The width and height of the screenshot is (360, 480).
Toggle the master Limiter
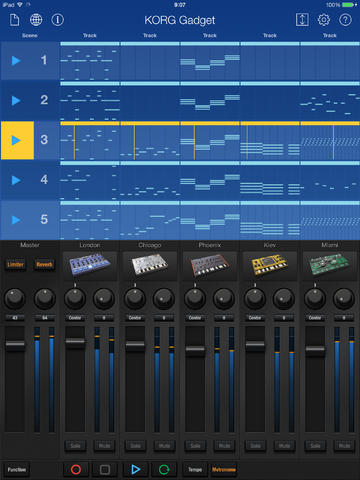(x=16, y=264)
